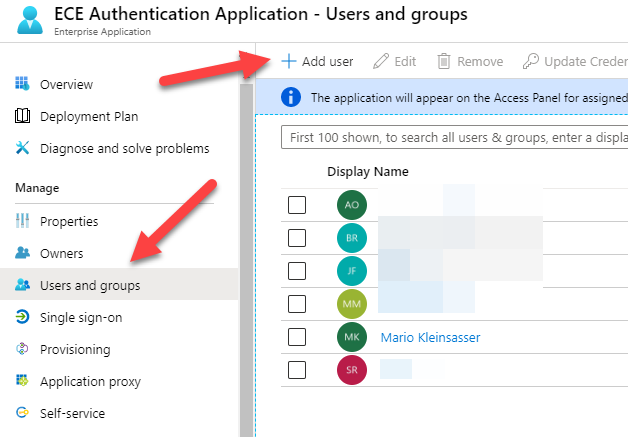
Task: Click the AO user avatar
Action: [x=352, y=205]
